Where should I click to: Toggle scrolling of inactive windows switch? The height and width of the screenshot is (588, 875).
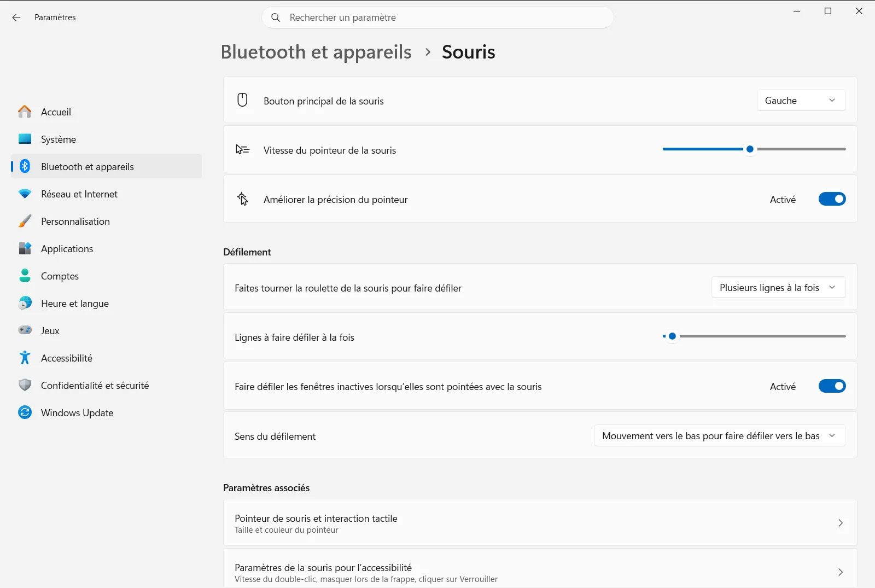click(832, 386)
